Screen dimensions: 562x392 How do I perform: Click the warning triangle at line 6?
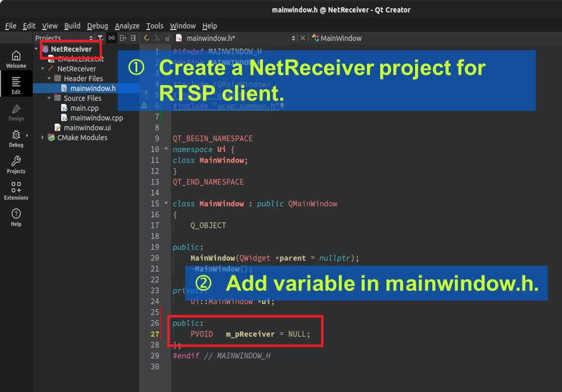point(144,105)
